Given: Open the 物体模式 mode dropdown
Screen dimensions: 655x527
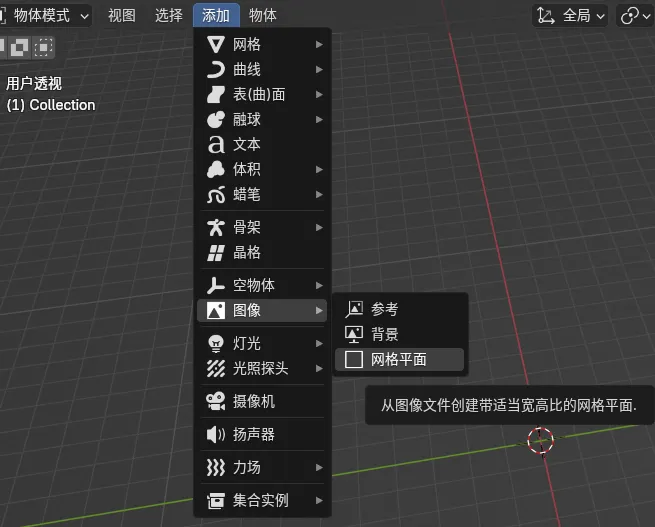Looking at the screenshot, I should pos(46,16).
